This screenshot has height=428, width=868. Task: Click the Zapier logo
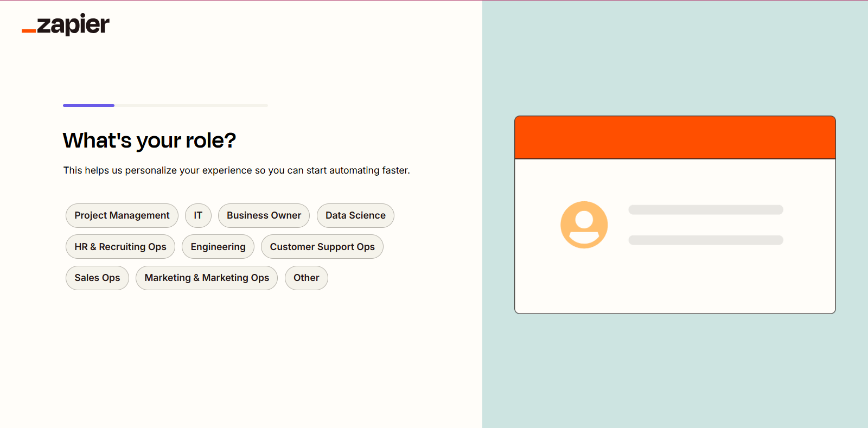[x=66, y=25]
